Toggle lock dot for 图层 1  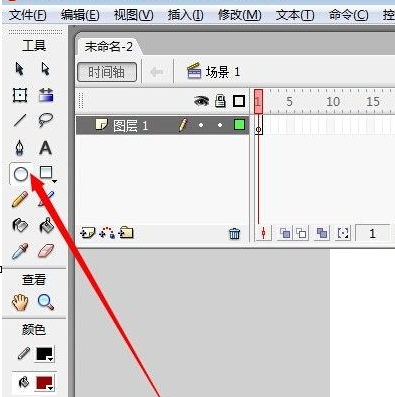pos(220,125)
